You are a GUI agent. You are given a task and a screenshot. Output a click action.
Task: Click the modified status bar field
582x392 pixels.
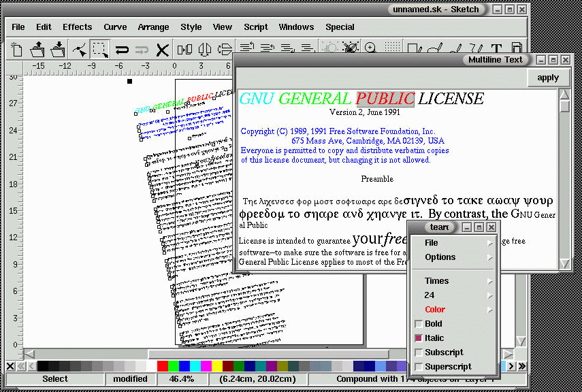(x=130, y=379)
